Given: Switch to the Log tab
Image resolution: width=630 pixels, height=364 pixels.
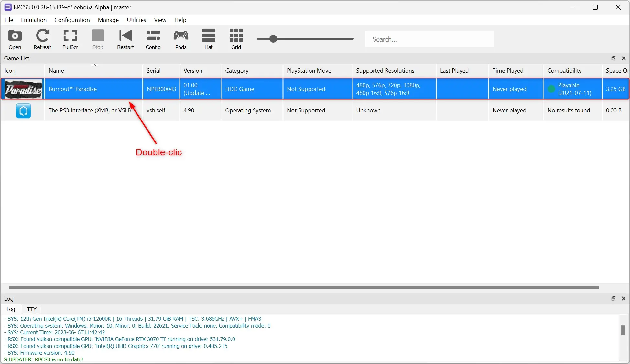Looking at the screenshot, I should [11, 309].
